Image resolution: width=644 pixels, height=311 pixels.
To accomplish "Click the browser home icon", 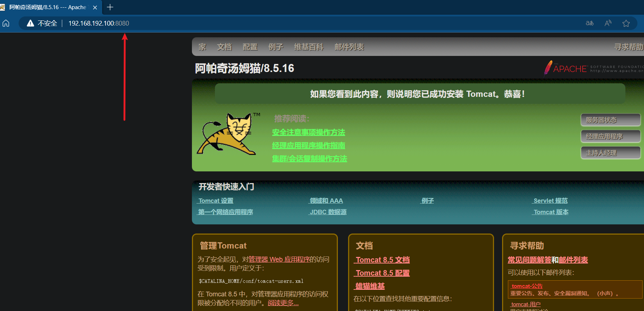I will click(6, 23).
